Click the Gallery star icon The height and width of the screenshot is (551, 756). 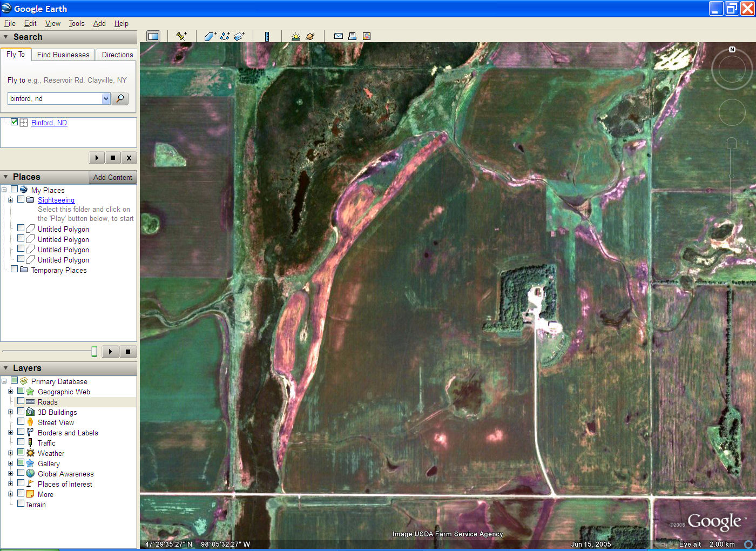[30, 463]
